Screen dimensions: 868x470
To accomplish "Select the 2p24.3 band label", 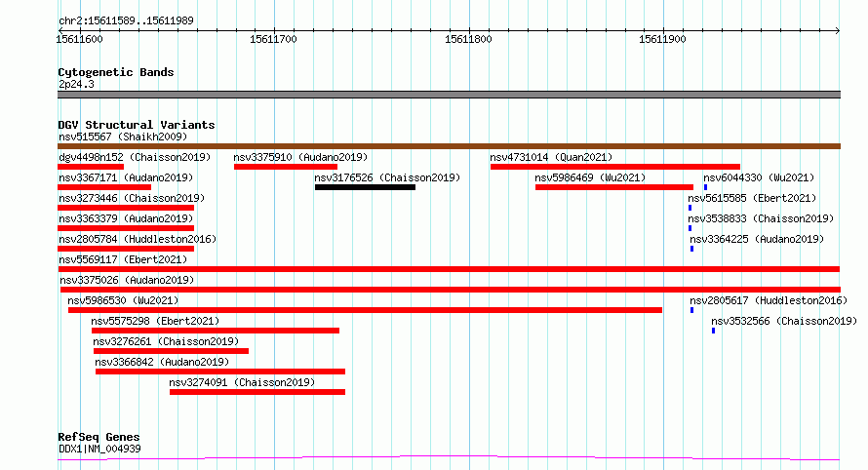I will click(x=76, y=84).
